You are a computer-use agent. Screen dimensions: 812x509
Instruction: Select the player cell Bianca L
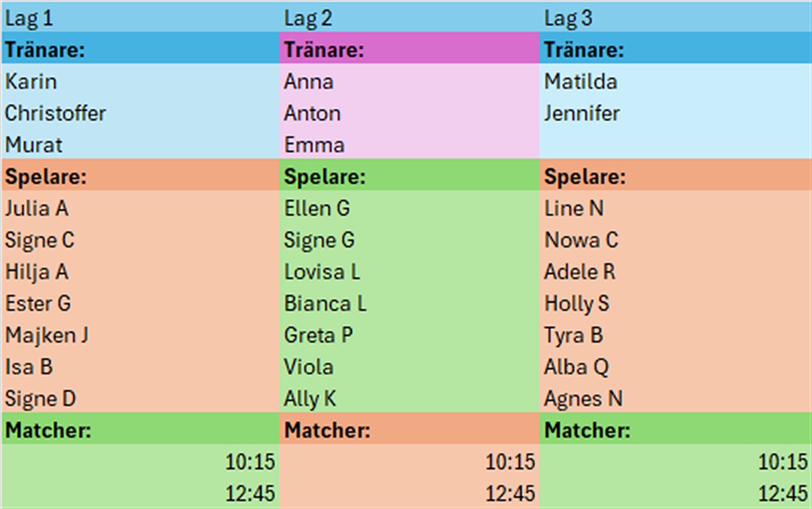pos(409,303)
